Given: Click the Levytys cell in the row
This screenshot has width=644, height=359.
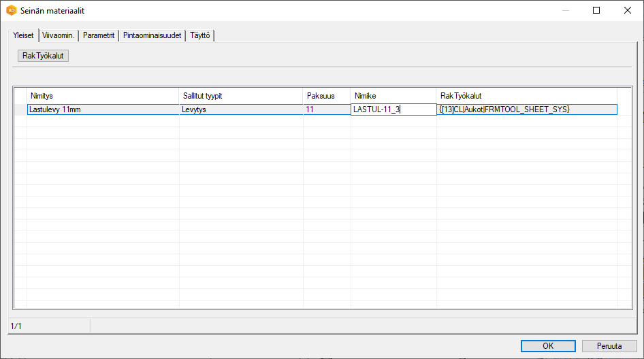Looking at the screenshot, I should coord(240,109).
